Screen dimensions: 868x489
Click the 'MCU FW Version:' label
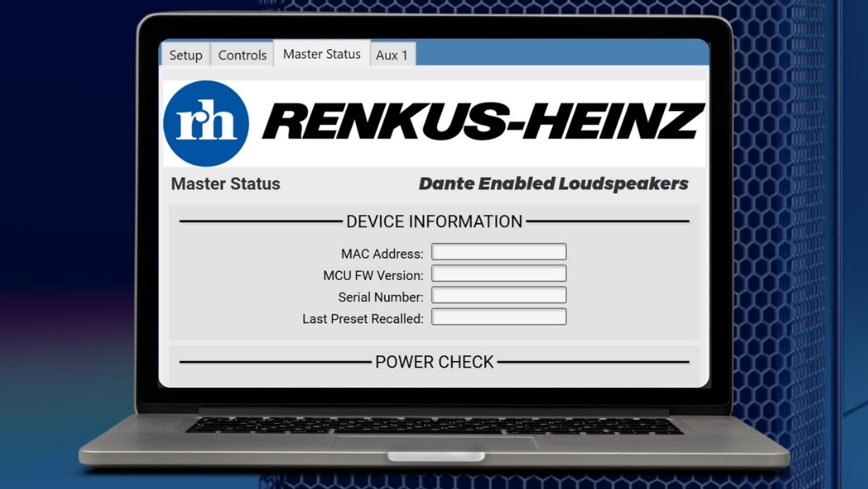(373, 275)
